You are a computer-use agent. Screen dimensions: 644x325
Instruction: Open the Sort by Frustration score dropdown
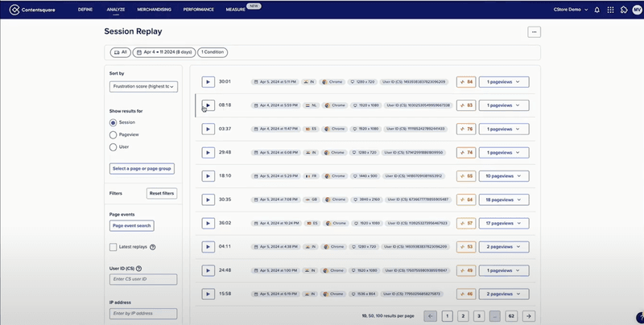tap(142, 85)
